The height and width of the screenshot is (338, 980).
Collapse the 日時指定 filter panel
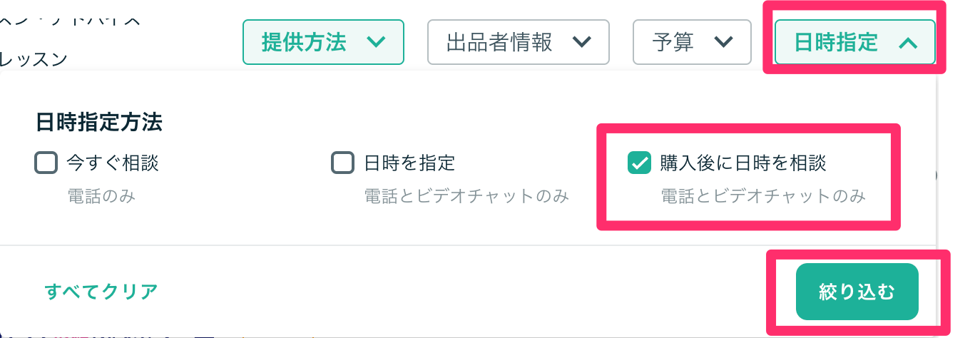tap(854, 42)
